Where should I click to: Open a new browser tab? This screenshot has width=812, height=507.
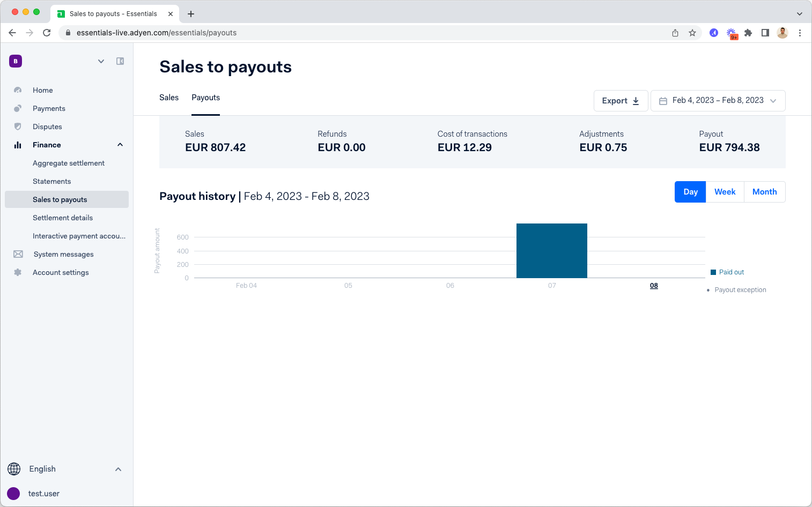[x=191, y=14]
